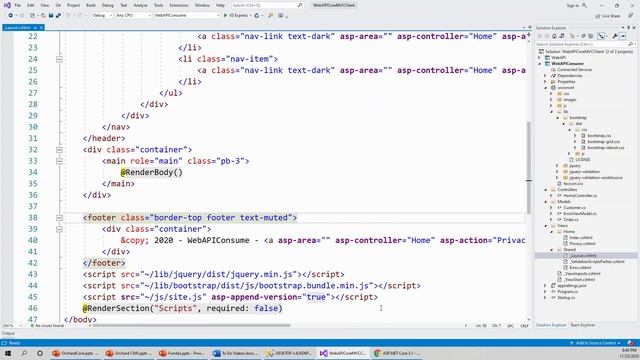Open the Any CPU platform dropdown
The height and width of the screenshot is (360, 640).
(x=133, y=16)
